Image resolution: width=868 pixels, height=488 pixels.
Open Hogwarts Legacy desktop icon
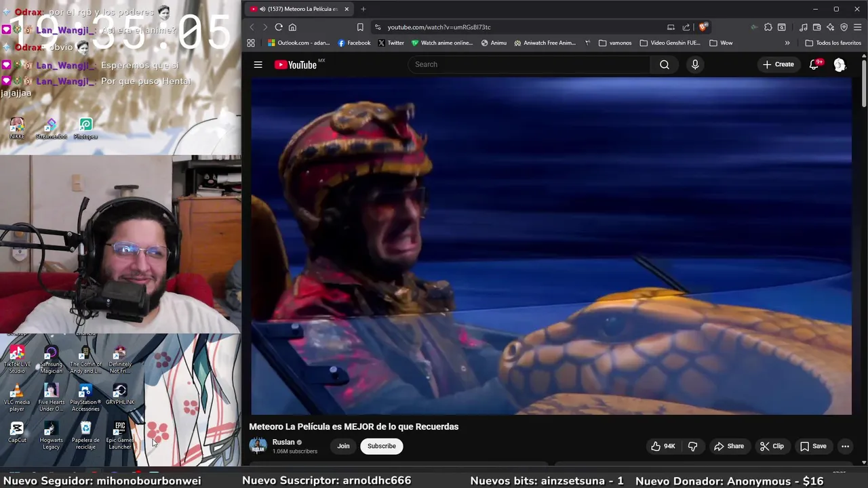point(51,436)
